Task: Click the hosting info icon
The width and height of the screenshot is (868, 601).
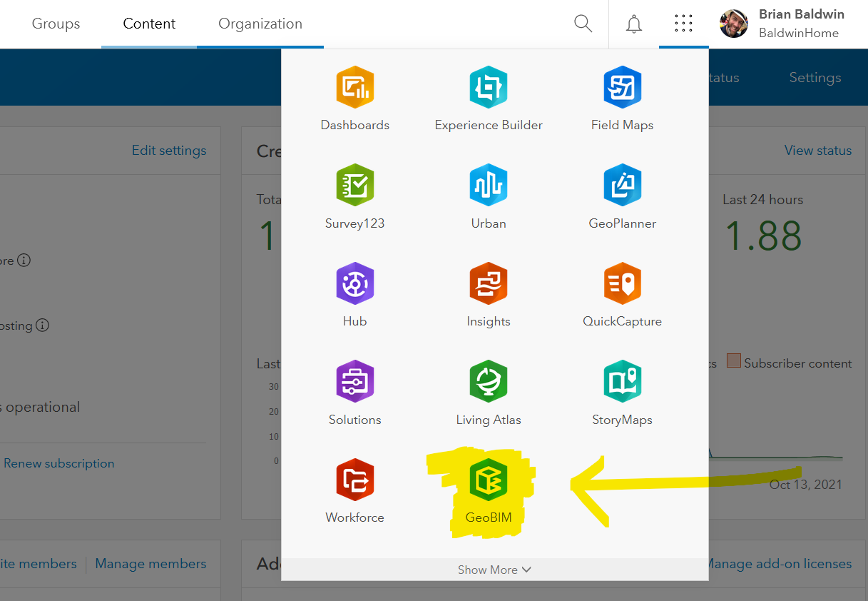Action: click(42, 325)
